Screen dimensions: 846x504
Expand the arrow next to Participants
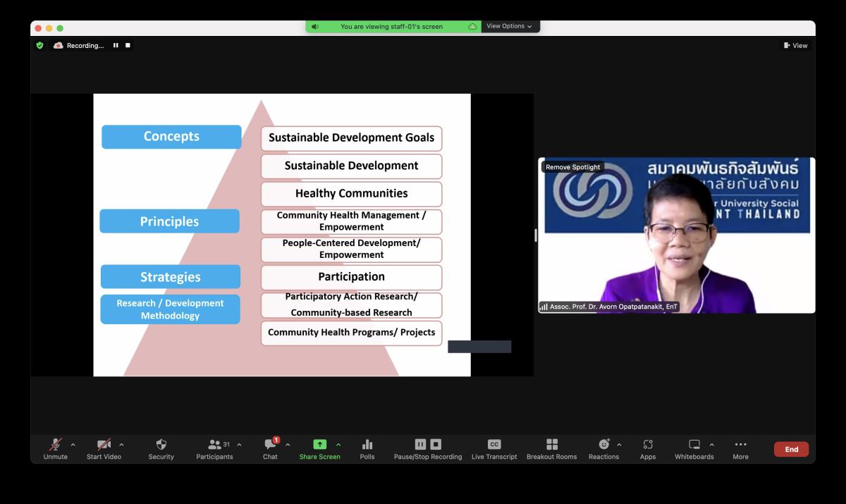point(239,445)
